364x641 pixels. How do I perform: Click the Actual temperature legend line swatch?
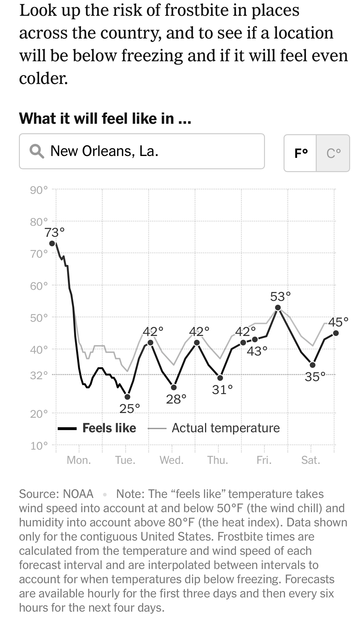pos(157,428)
